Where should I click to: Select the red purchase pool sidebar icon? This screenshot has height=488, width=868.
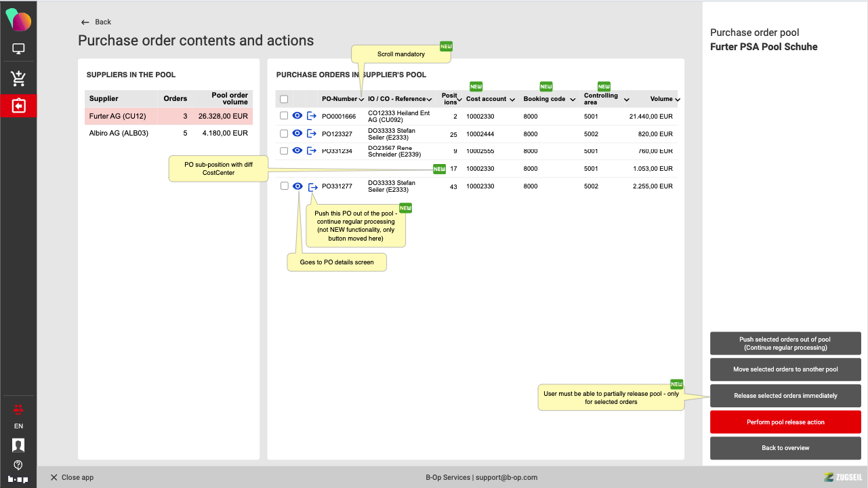click(x=18, y=106)
